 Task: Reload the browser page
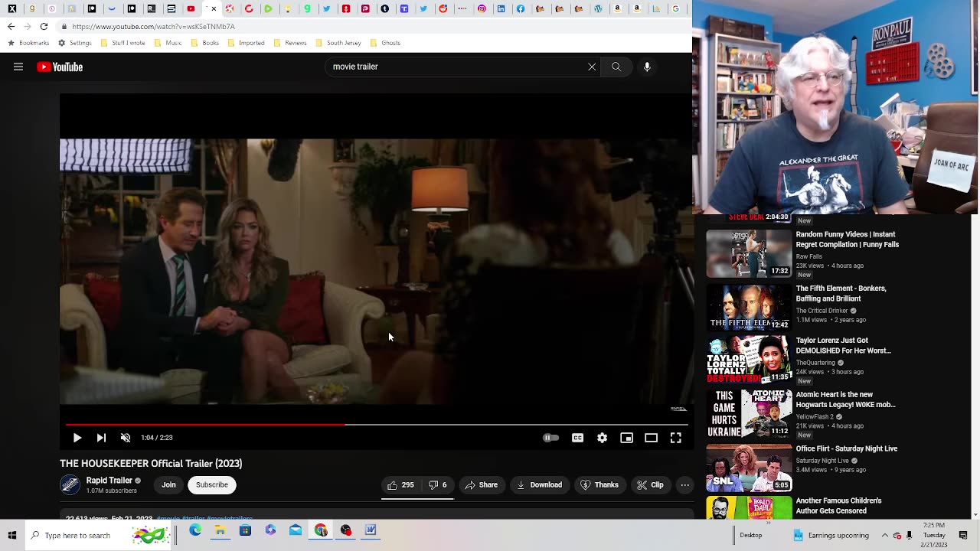tap(44, 26)
